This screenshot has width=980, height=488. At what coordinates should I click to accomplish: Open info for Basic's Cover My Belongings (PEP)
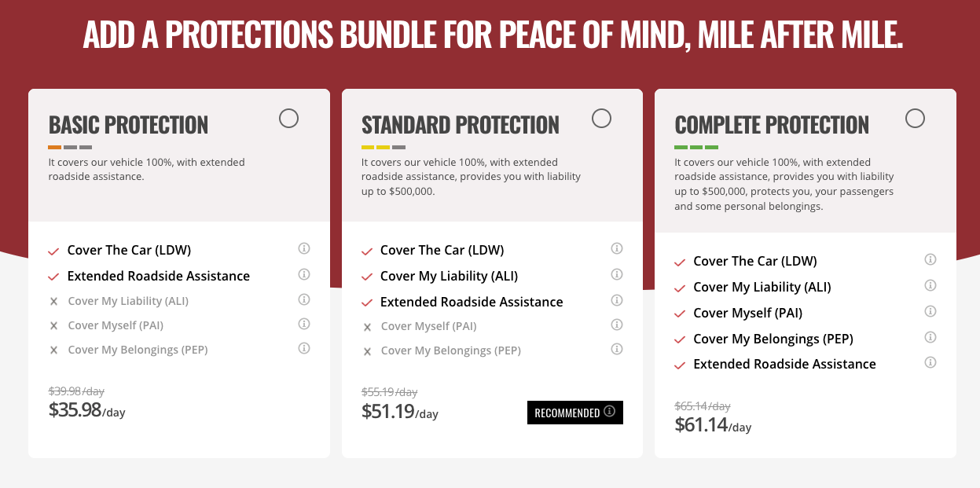(x=304, y=348)
